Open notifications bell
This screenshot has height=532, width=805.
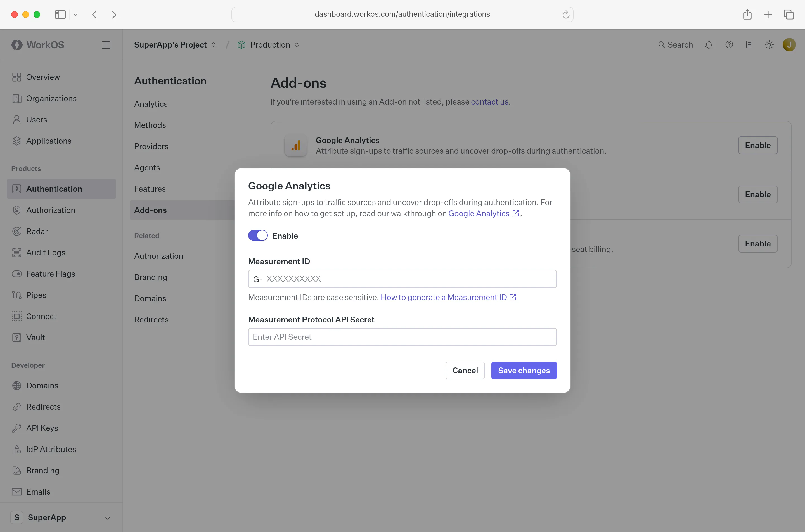[x=709, y=45]
